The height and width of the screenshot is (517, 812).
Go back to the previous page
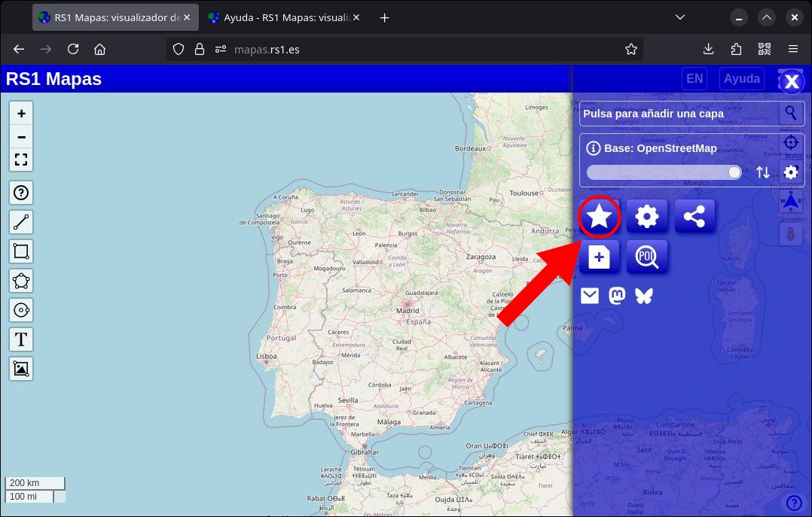coord(19,49)
